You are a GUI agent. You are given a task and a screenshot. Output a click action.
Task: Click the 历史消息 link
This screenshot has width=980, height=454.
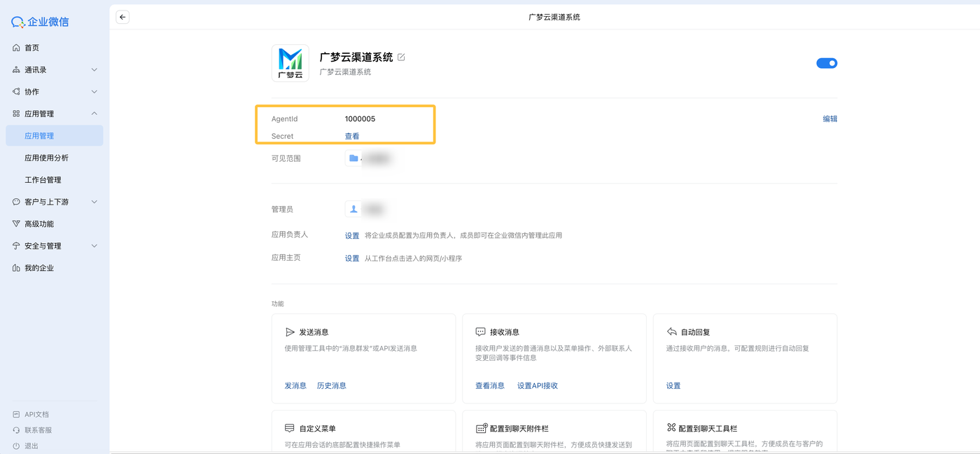[x=332, y=386]
